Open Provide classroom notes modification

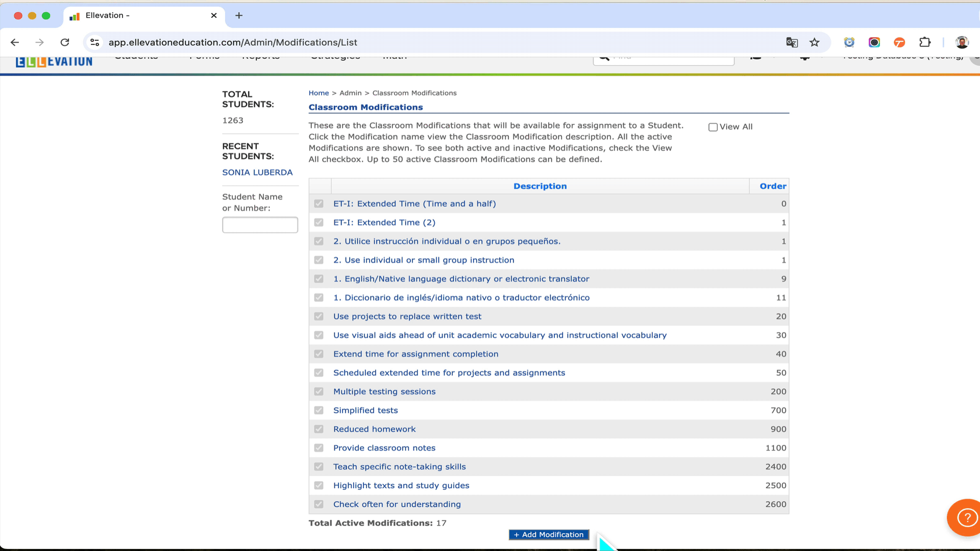[384, 448]
